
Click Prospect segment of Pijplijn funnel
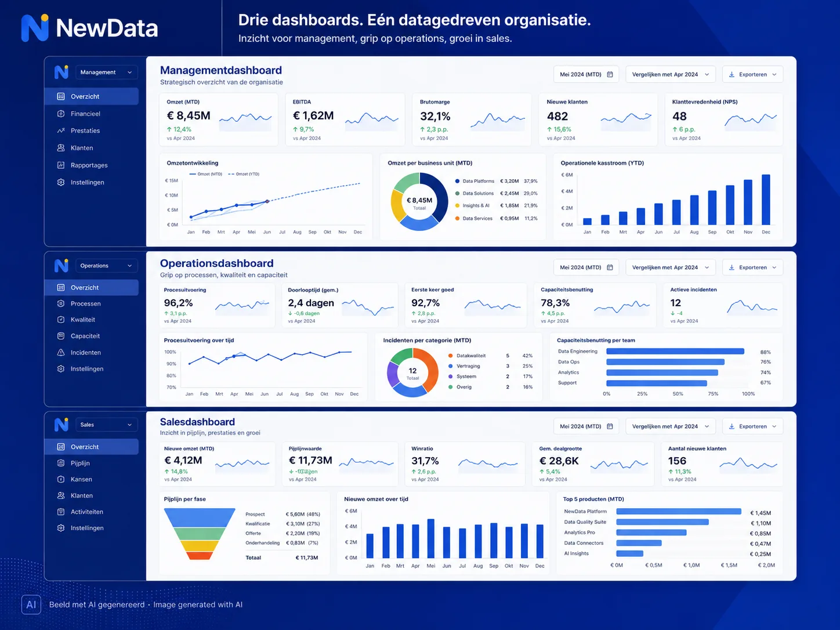tap(200, 517)
